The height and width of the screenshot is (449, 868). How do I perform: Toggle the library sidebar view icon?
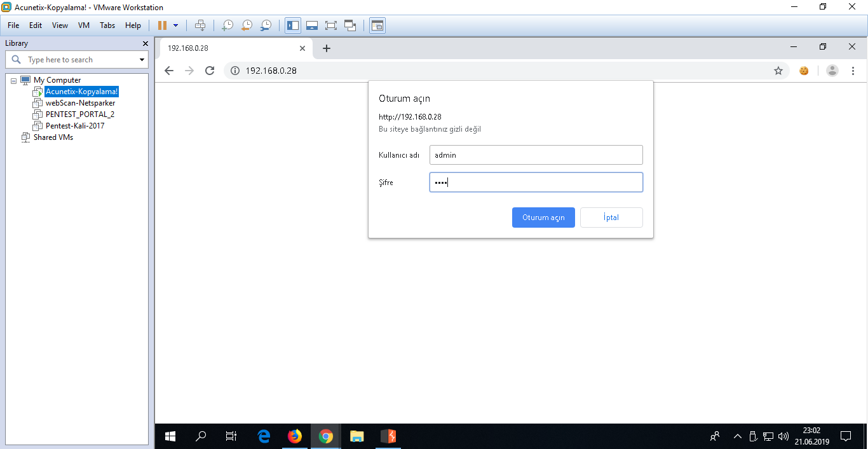coord(293,25)
